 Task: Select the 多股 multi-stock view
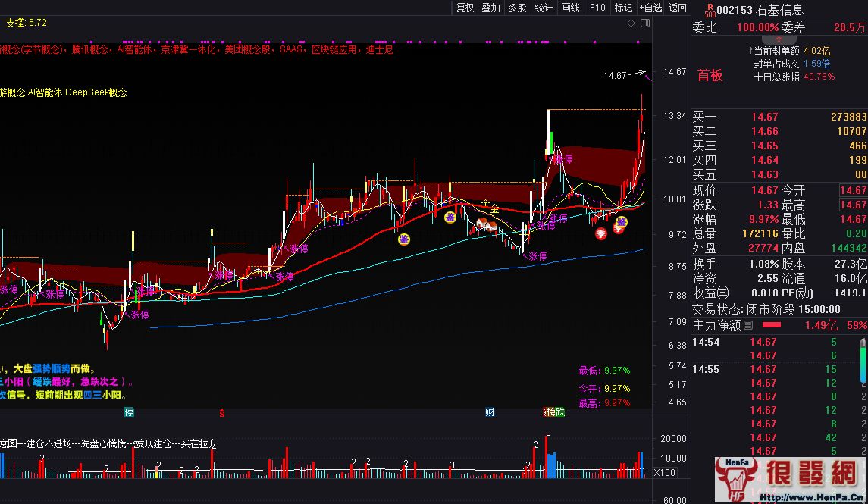(x=517, y=8)
